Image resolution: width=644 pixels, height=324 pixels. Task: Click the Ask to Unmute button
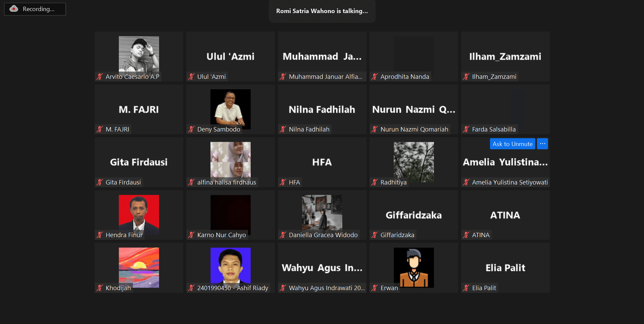click(x=512, y=144)
